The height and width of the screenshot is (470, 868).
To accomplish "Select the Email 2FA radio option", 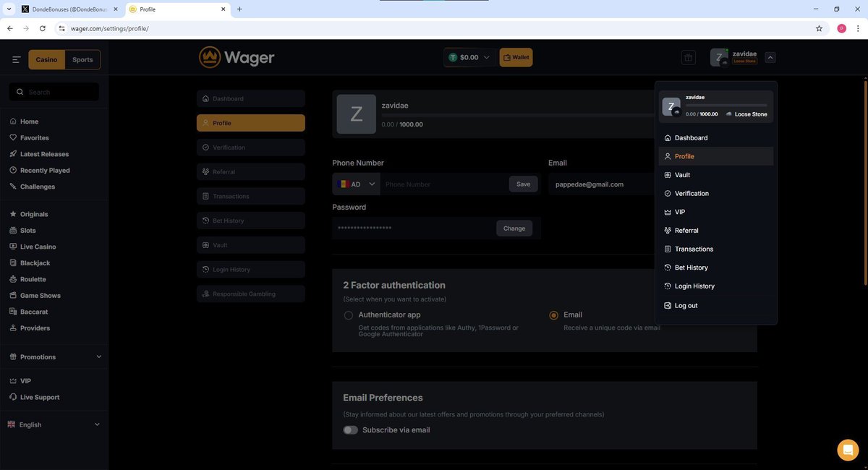I will pyautogui.click(x=554, y=315).
